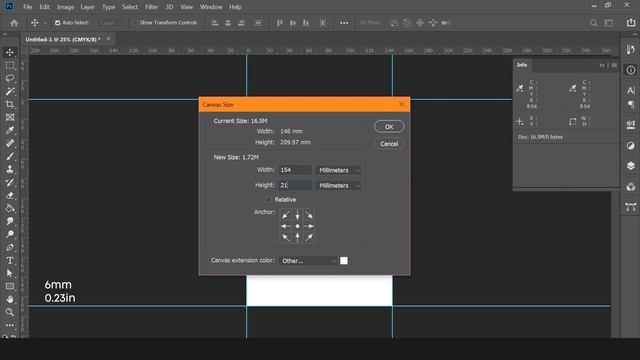Set anchor to the bottom-center arrow
This screenshot has width=640, height=360.
tap(298, 237)
